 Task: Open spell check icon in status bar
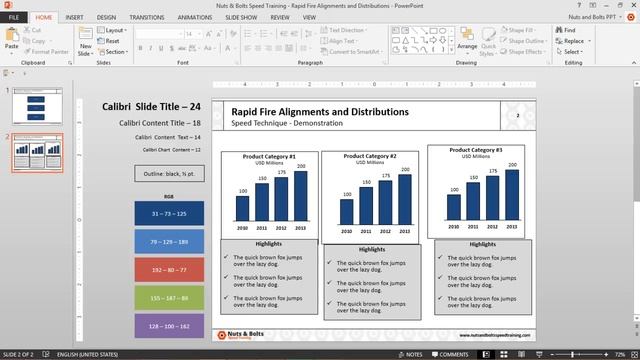point(46,354)
